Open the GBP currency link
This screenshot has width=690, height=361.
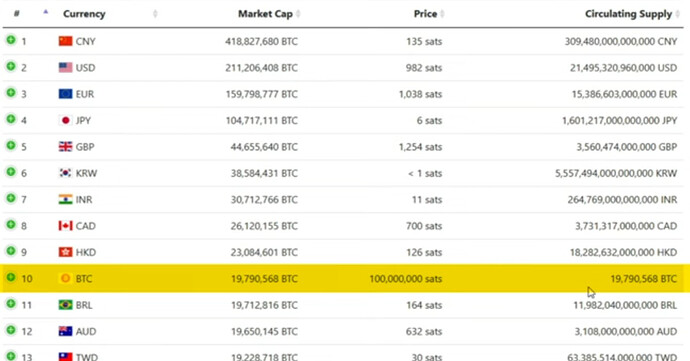[x=85, y=147]
